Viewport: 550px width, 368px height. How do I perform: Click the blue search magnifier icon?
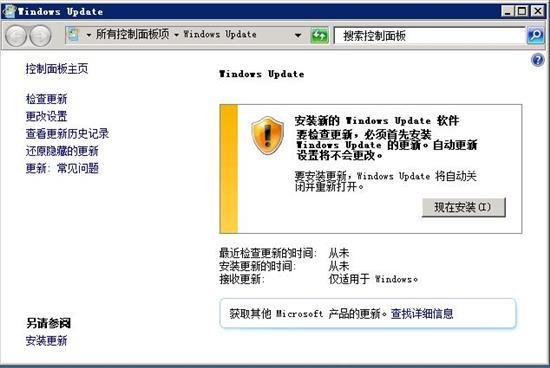point(535,35)
